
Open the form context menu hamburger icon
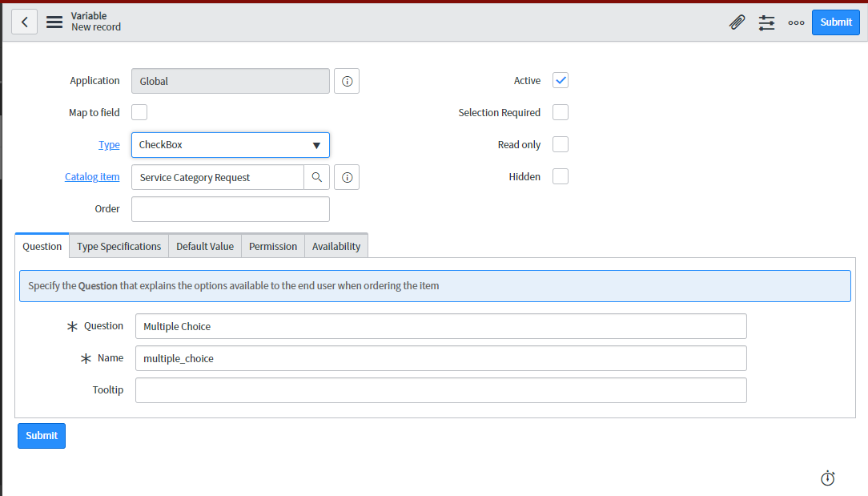(54, 22)
